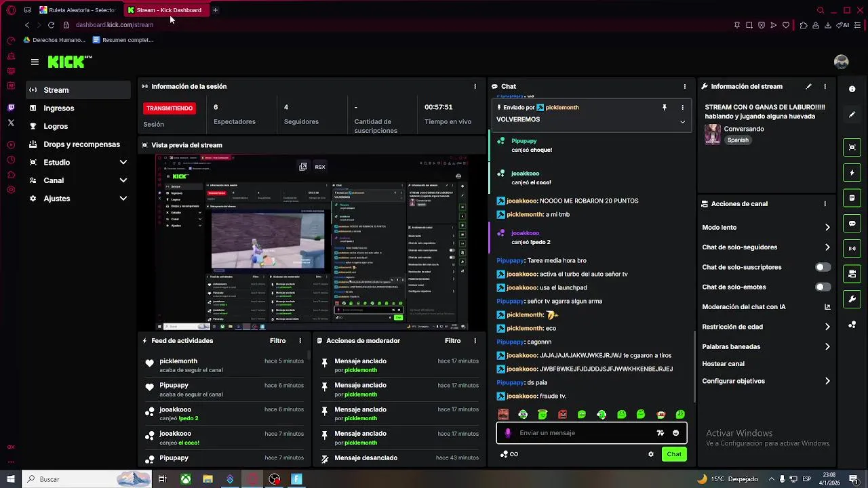Click the Spanish language tag

(x=738, y=140)
